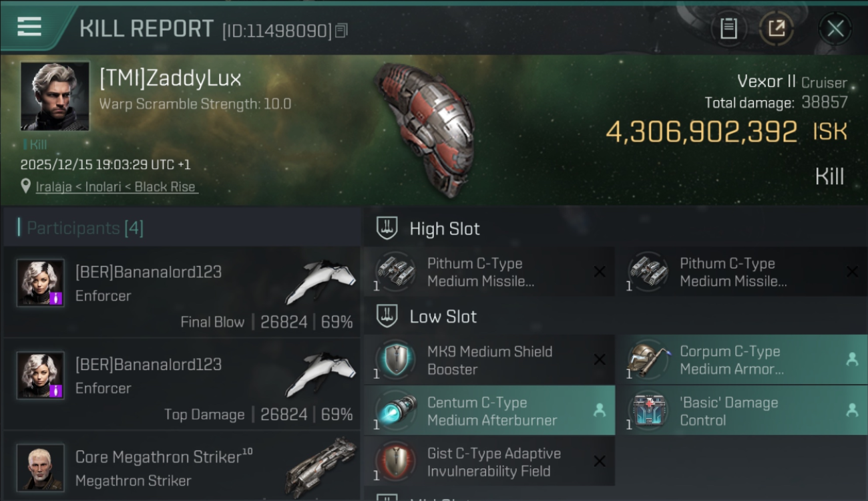Share the kill report externally
The width and height of the screenshot is (868, 501).
pos(776,28)
